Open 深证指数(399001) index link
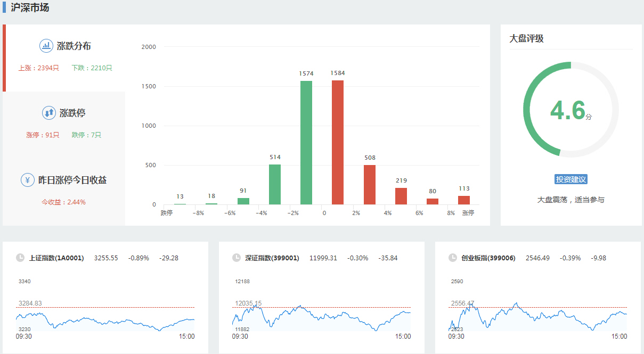Image resolution: width=644 pixels, height=354 pixels. click(272, 258)
